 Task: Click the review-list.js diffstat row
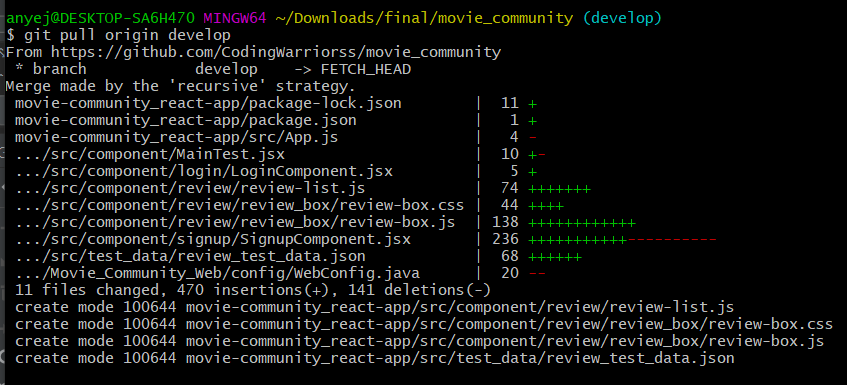pos(303,188)
